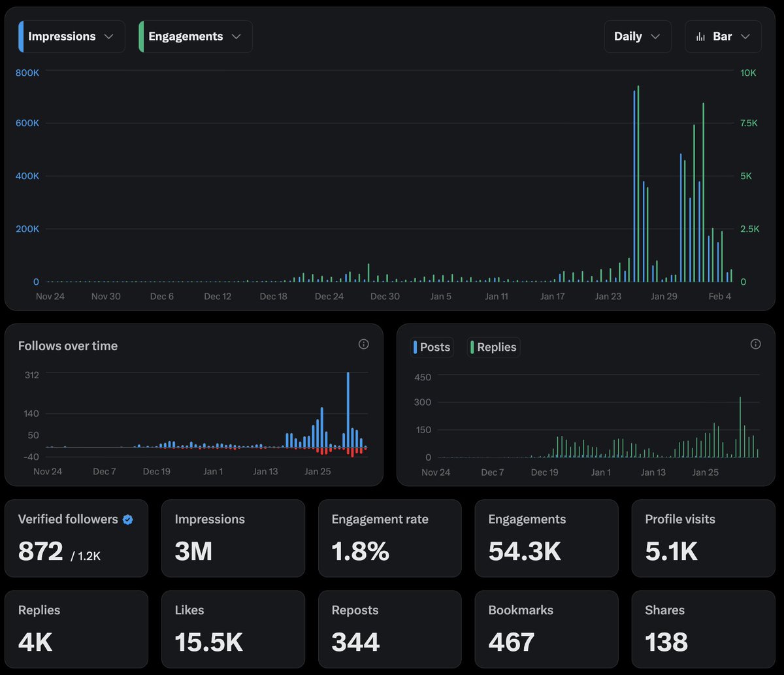Click the info icon on Follows over time panel
The image size is (784, 675).
363,344
